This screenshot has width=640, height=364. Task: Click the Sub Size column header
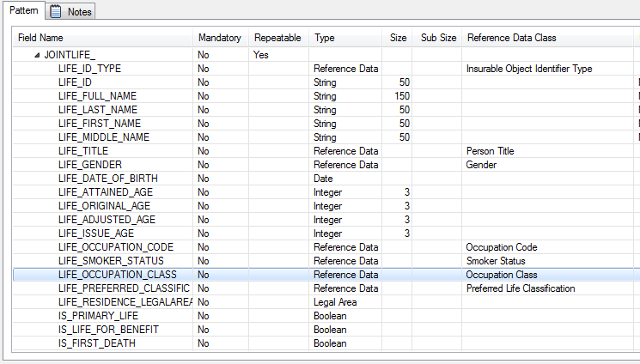[x=437, y=38]
